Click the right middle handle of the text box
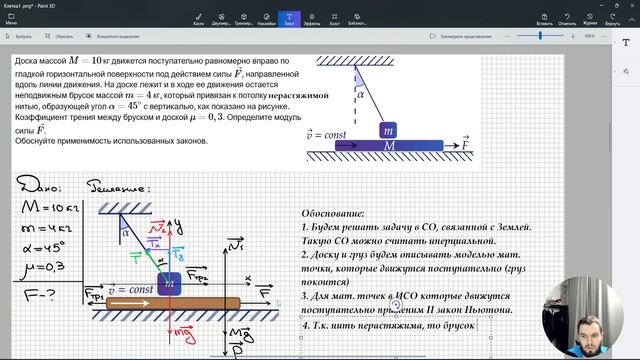The image size is (640, 360). coord(491,338)
